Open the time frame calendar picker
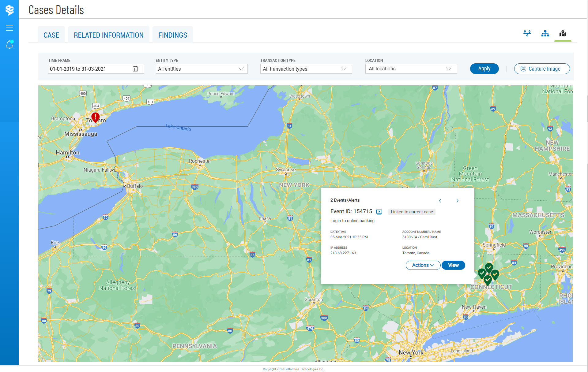This screenshot has height=372, width=588. point(135,69)
